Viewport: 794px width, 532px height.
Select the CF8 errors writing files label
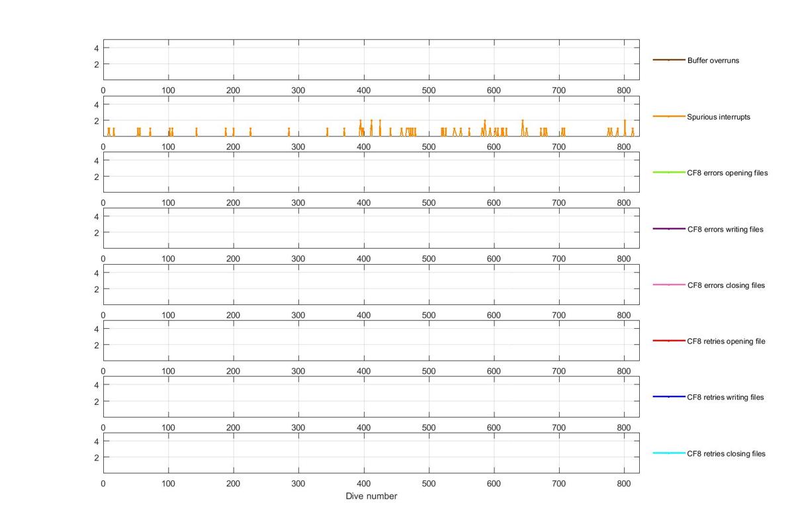[725, 229]
